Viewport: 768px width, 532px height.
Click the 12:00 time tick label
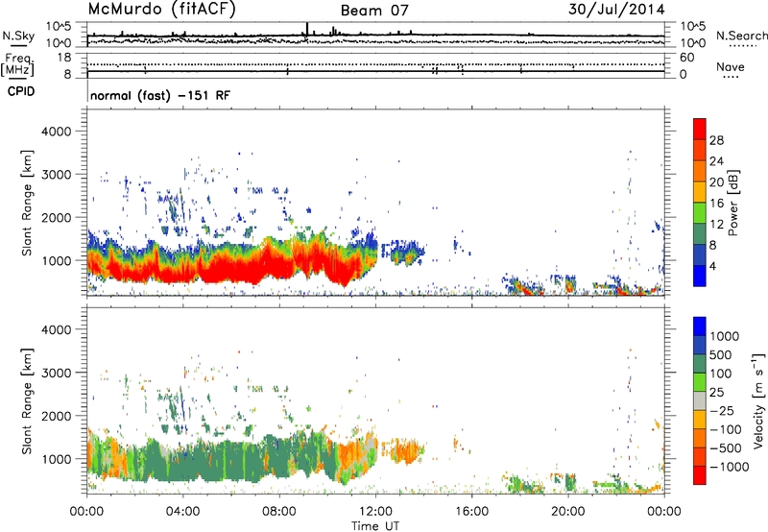[x=375, y=512]
